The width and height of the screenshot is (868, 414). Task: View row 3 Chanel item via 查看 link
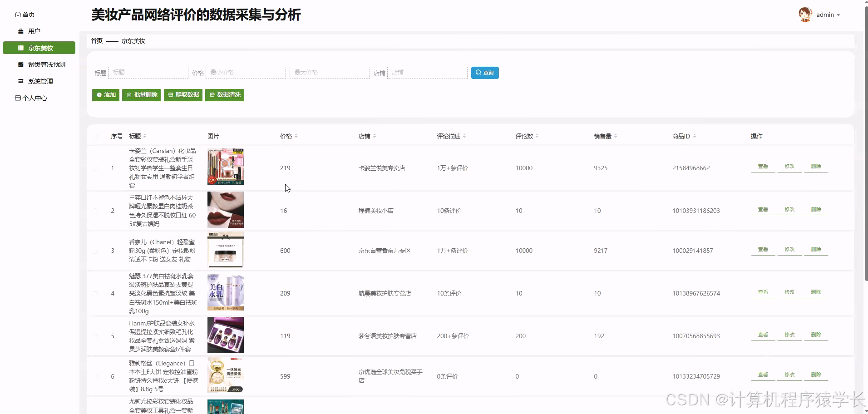point(763,249)
